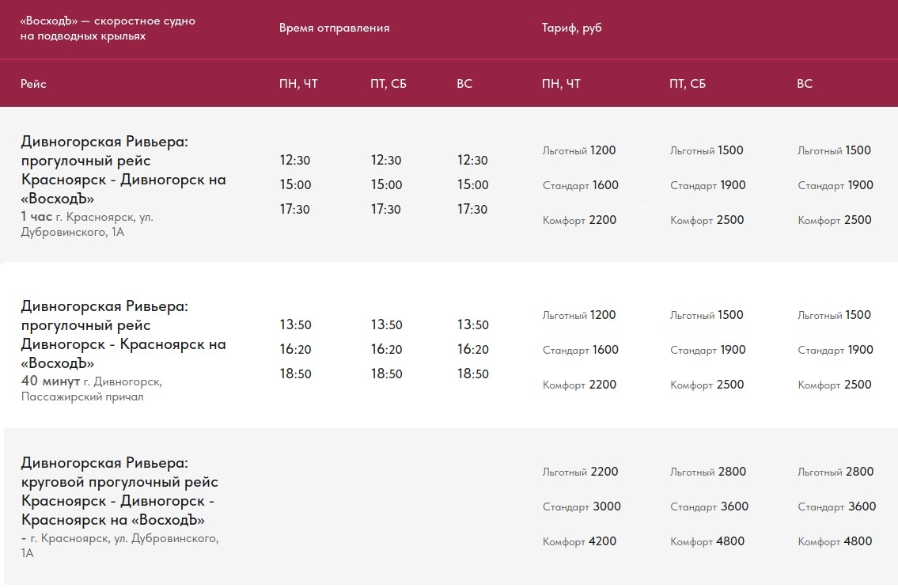This screenshot has height=588, width=898.
Task: Pick the 15:00 departure in the ВС column
Action: tap(473, 184)
